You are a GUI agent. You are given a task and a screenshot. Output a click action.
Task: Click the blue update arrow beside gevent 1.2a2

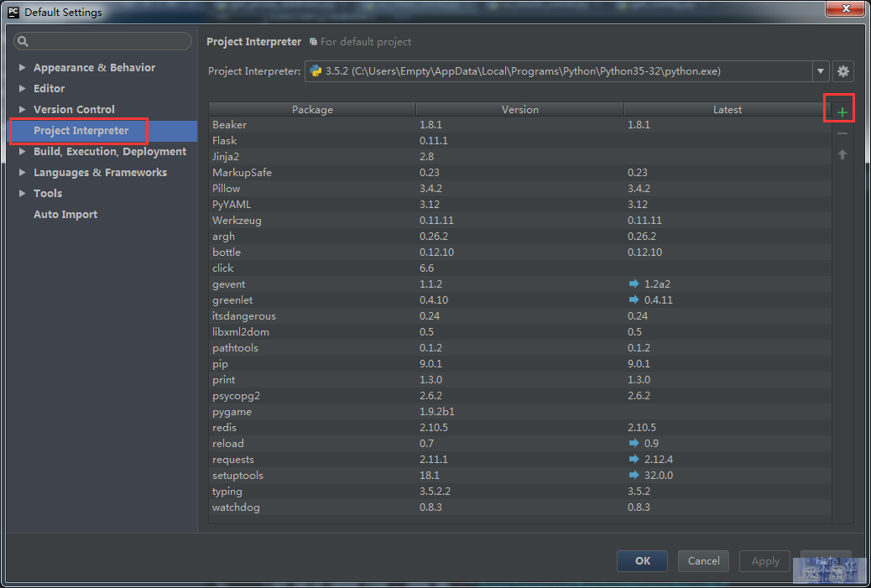point(634,284)
